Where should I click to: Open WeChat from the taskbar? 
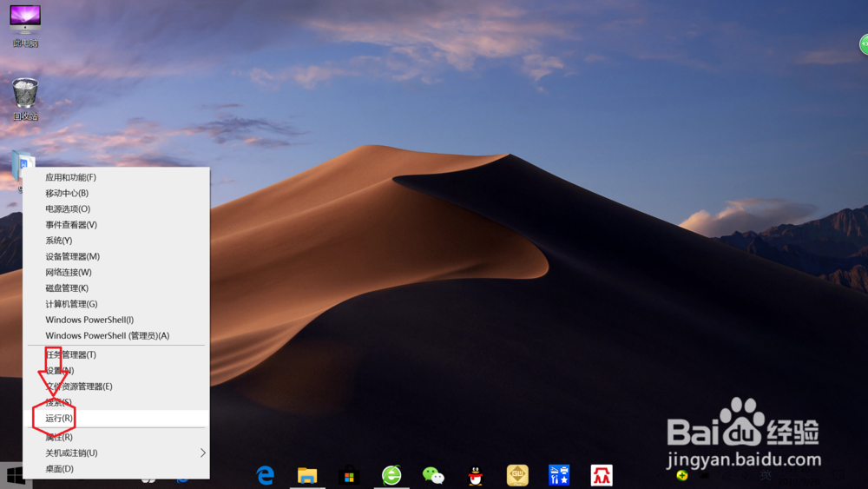coord(433,475)
